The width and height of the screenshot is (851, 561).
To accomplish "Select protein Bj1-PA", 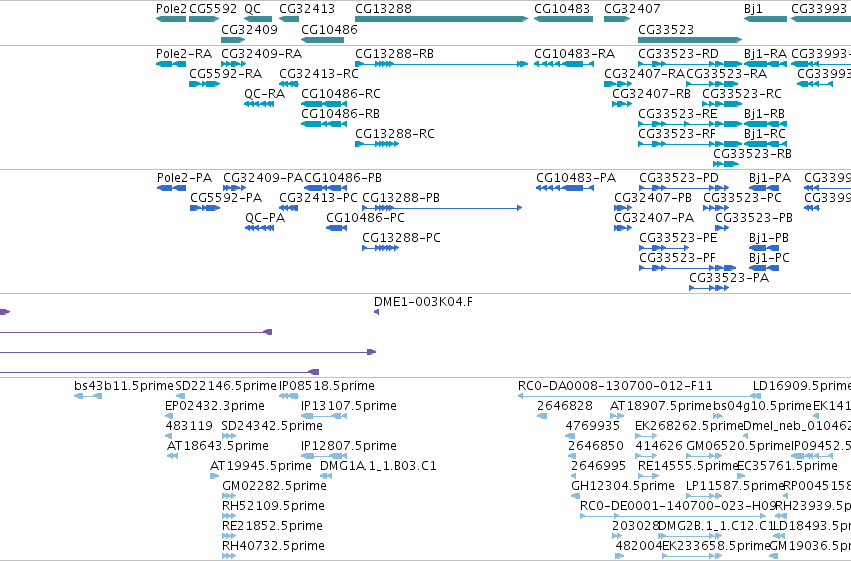I will (765, 188).
